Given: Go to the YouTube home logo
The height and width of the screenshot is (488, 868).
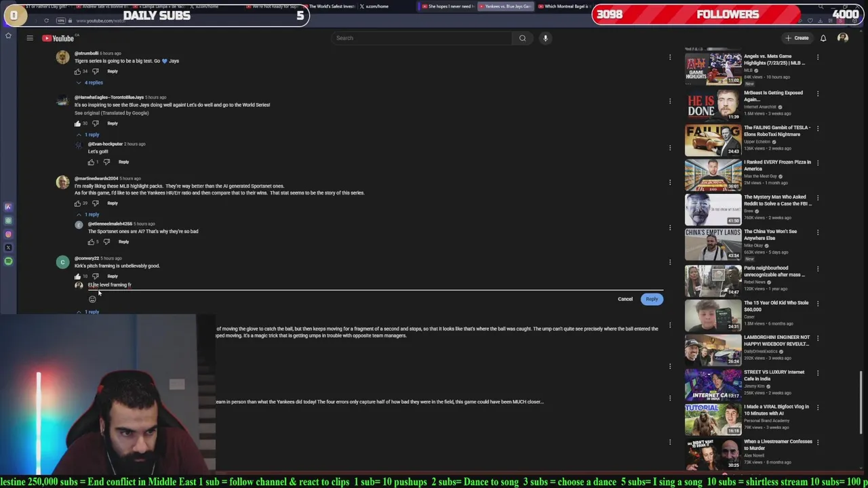Looking at the screenshot, I should tap(58, 38).
